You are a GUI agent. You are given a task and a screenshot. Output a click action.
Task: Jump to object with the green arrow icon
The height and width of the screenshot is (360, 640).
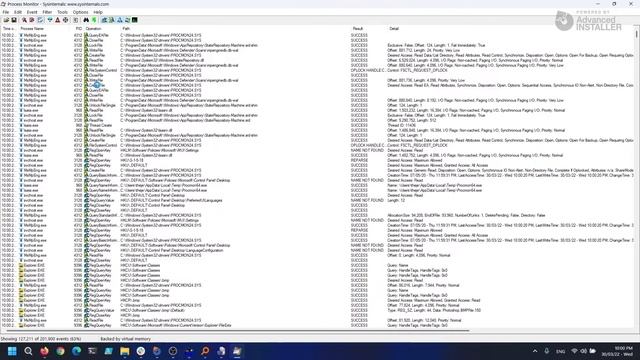94,20
